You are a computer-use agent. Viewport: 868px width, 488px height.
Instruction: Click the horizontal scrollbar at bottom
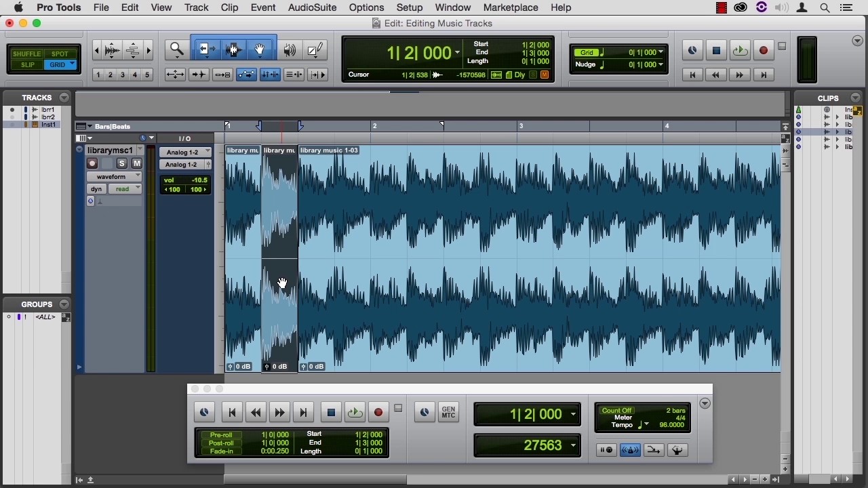pyautogui.click(x=315, y=480)
